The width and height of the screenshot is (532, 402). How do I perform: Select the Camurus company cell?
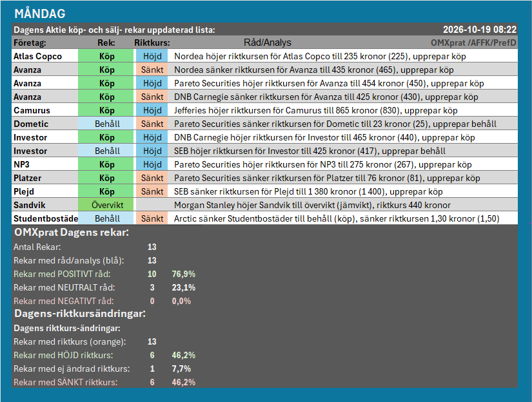coord(44,111)
